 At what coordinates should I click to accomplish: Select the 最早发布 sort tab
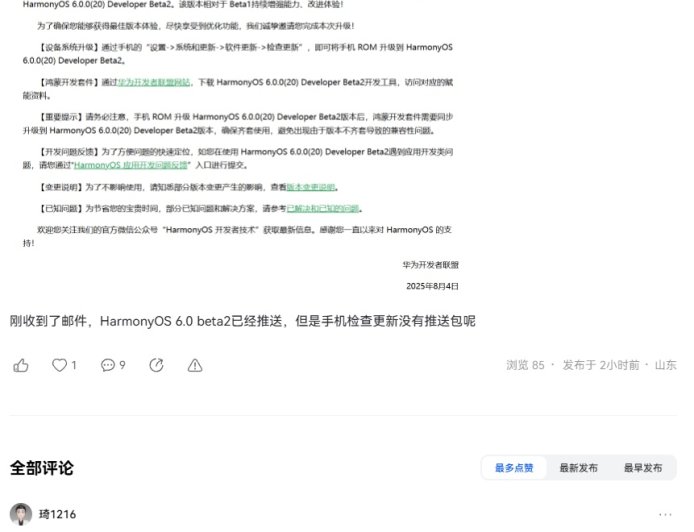click(x=643, y=468)
